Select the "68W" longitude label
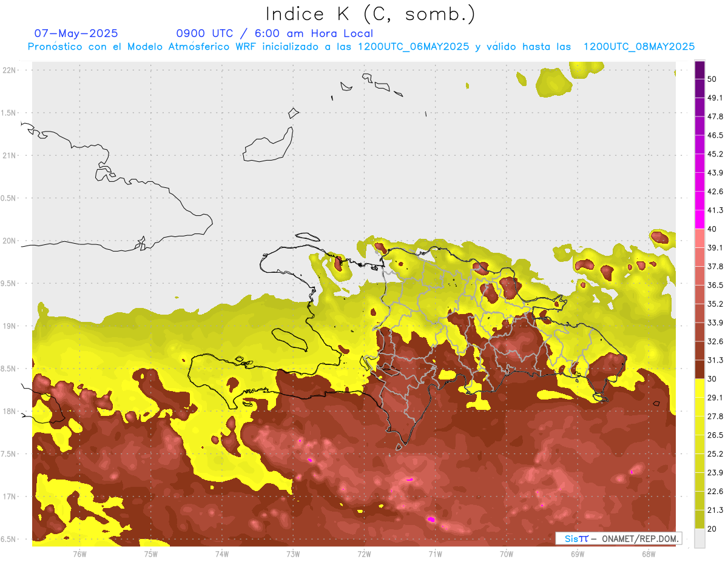 pyautogui.click(x=649, y=554)
